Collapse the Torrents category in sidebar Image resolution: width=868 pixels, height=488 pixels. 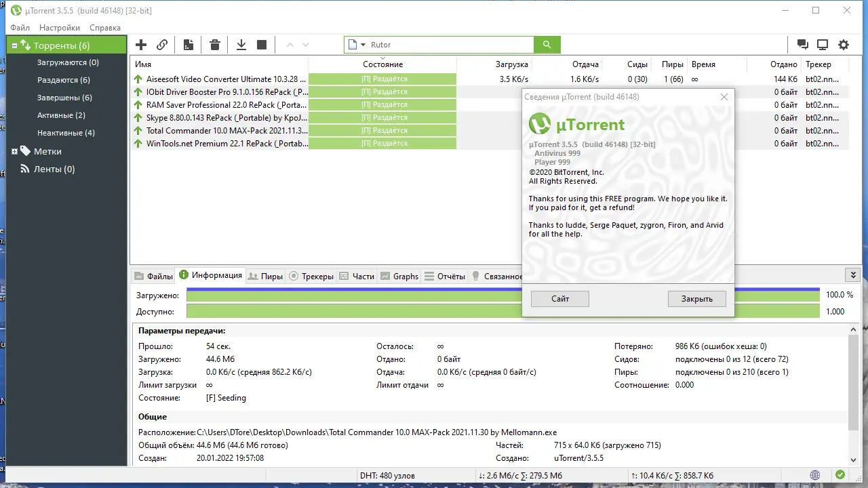(x=14, y=45)
